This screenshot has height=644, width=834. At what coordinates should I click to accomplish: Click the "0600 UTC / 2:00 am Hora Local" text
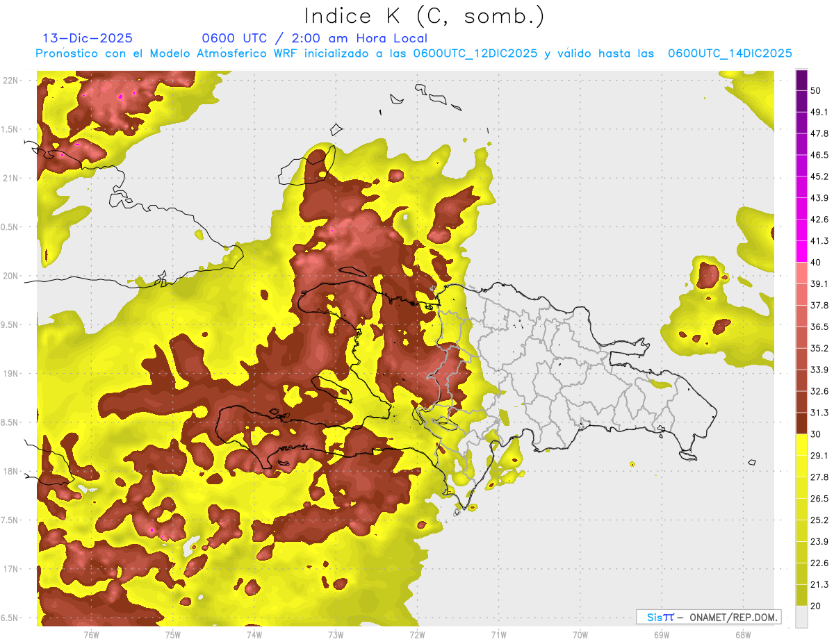point(314,38)
